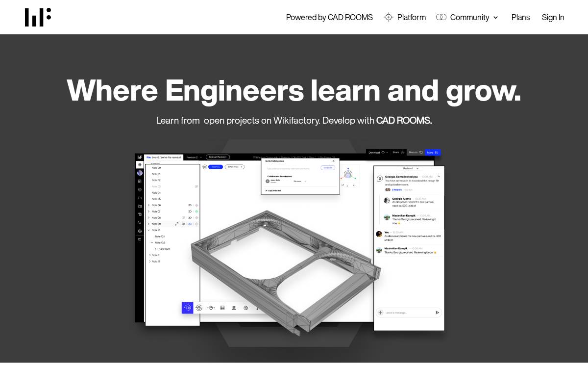The width and height of the screenshot is (588, 368).
Task: Click the globe icon in the mockup's black sidebar
Action: point(140,165)
